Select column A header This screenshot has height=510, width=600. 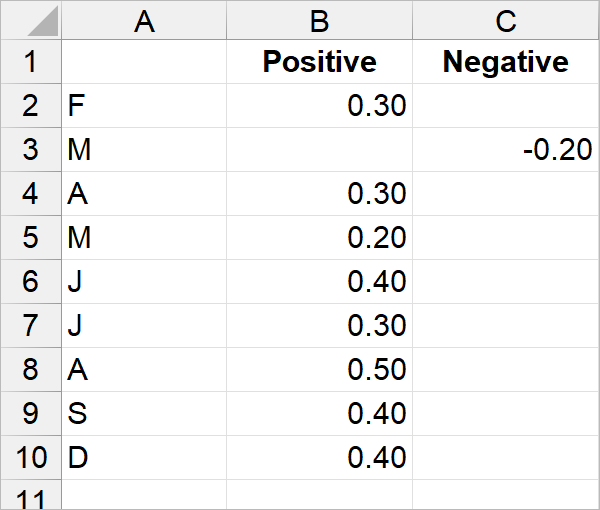(x=144, y=20)
